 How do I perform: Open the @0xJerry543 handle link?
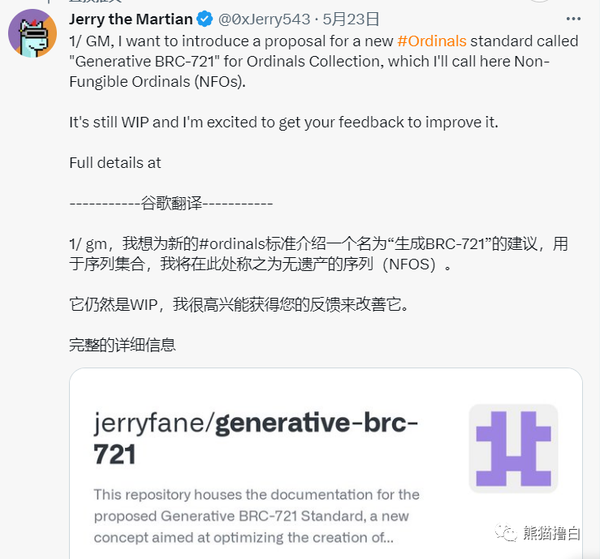pos(264,19)
